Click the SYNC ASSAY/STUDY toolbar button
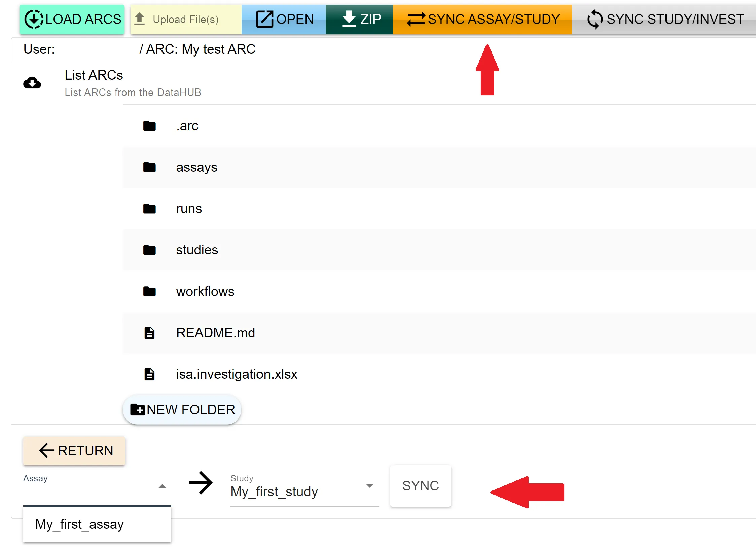The height and width of the screenshot is (547, 756). tap(482, 20)
